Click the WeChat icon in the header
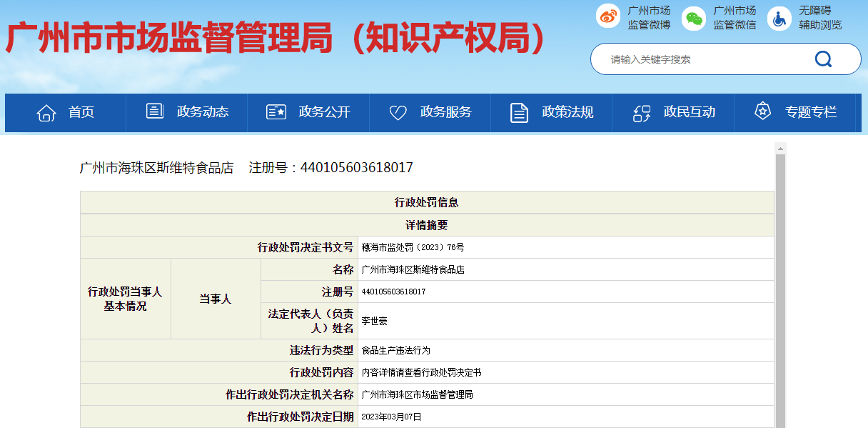868x428 pixels. (693, 18)
